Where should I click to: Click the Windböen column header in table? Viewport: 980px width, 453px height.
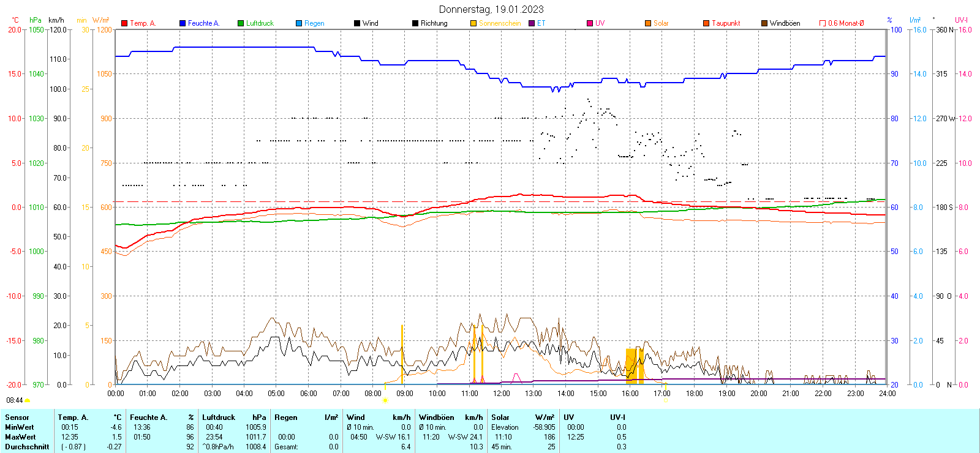tap(437, 417)
